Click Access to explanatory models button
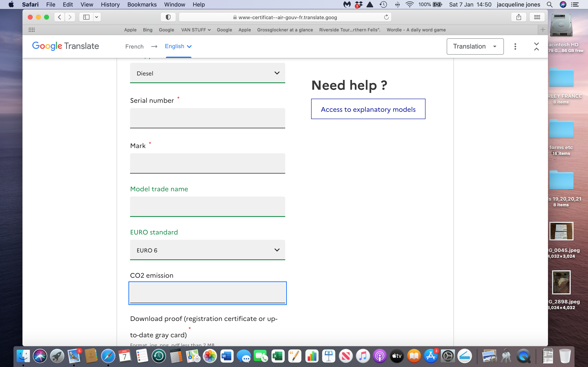Screen dimensions: 588x367 368,109
